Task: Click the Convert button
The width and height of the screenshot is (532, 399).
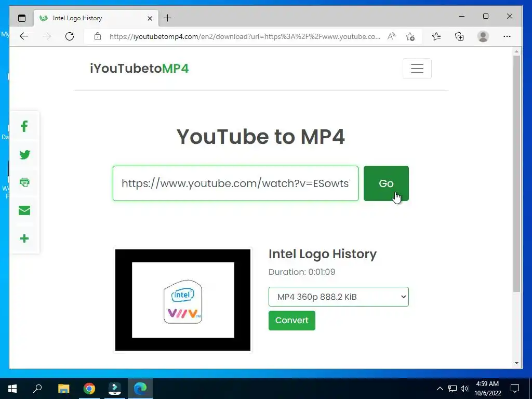Action: pos(292,320)
